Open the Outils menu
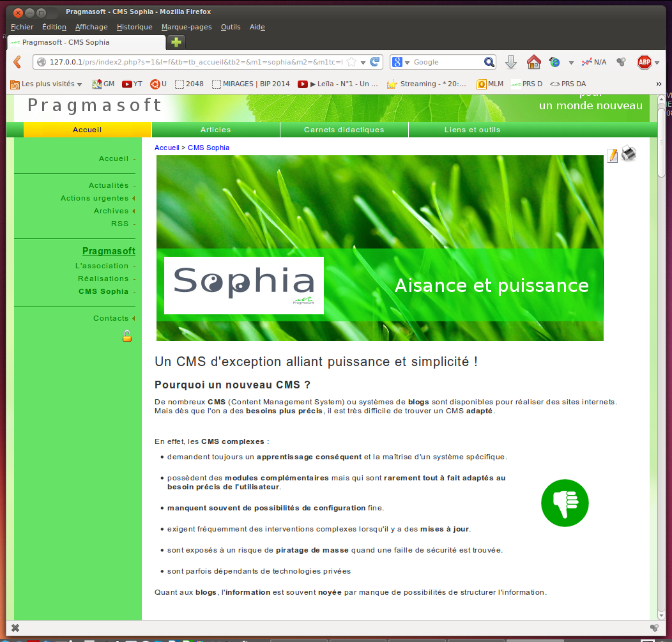Screen dimensions: 672x642 click(x=231, y=27)
